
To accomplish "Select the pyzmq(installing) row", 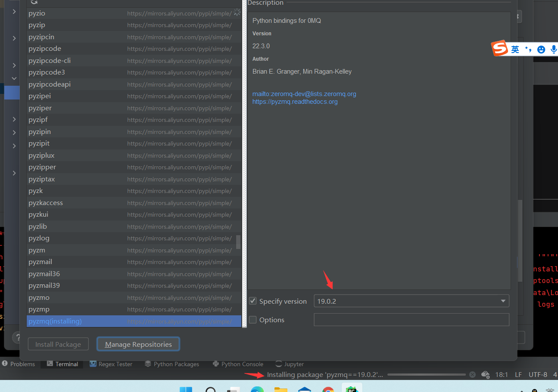I will point(134,321).
